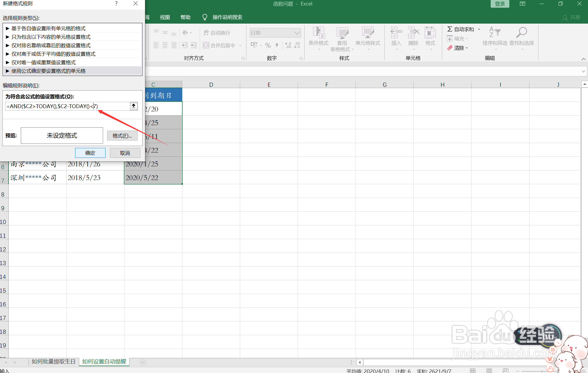Open the View ribbon tab
Viewport: 588px width, 373px height.
point(165,17)
